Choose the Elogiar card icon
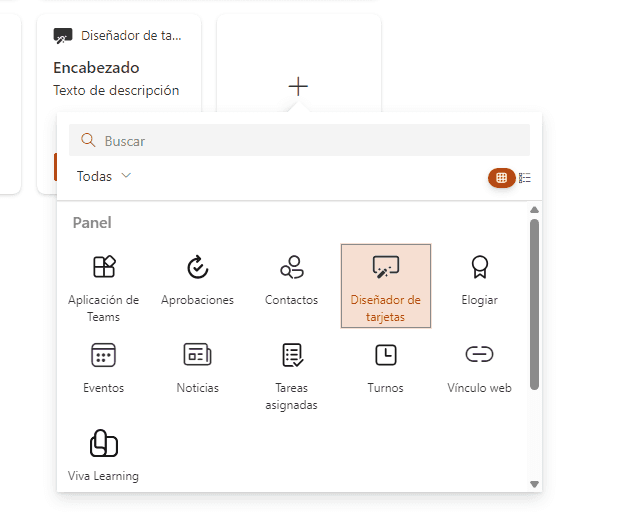The height and width of the screenshot is (513, 637). 479,267
